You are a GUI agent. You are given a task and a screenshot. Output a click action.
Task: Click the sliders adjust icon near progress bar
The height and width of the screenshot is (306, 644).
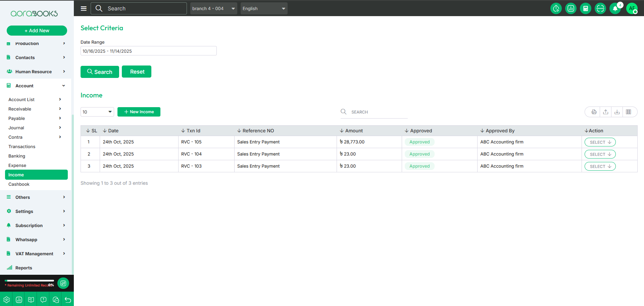63,283
